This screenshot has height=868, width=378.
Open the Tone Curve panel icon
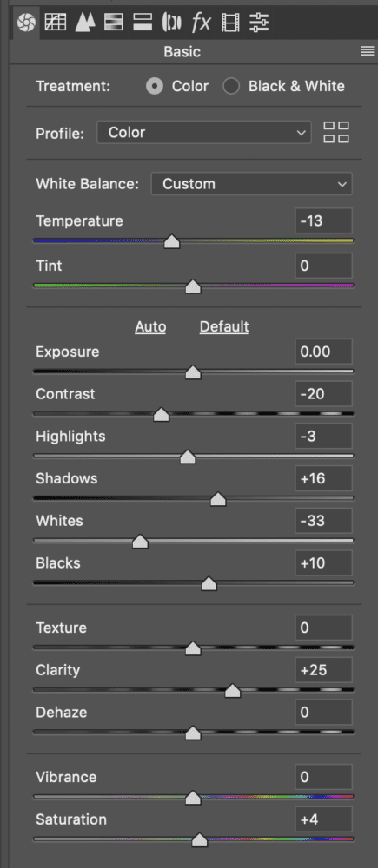tap(56, 23)
